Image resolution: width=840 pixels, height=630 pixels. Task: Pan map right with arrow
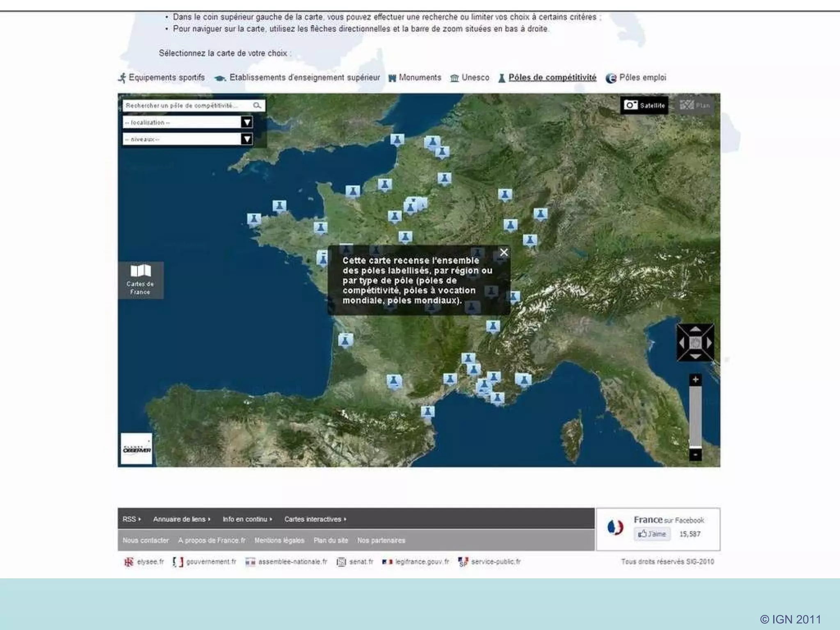coord(709,343)
